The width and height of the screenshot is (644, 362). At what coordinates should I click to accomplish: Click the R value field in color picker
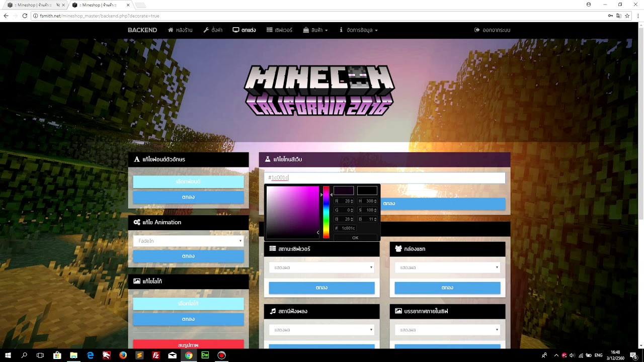point(344,201)
